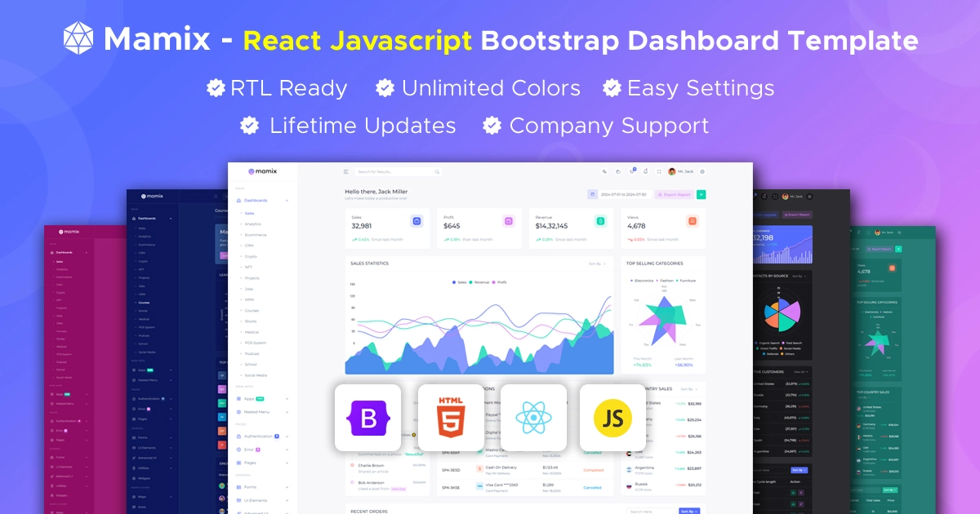Image resolution: width=980 pixels, height=514 pixels.
Task: Open the language translate icon in header
Action: pos(604,171)
